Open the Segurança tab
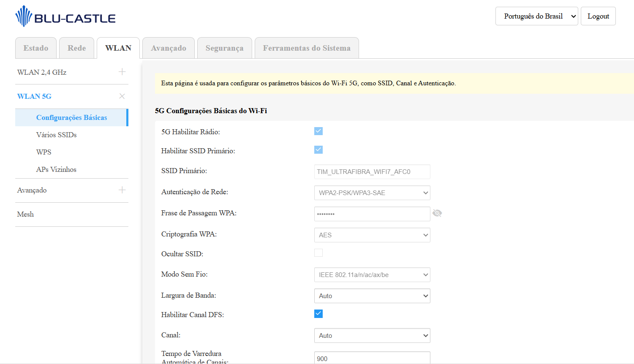 coord(225,48)
